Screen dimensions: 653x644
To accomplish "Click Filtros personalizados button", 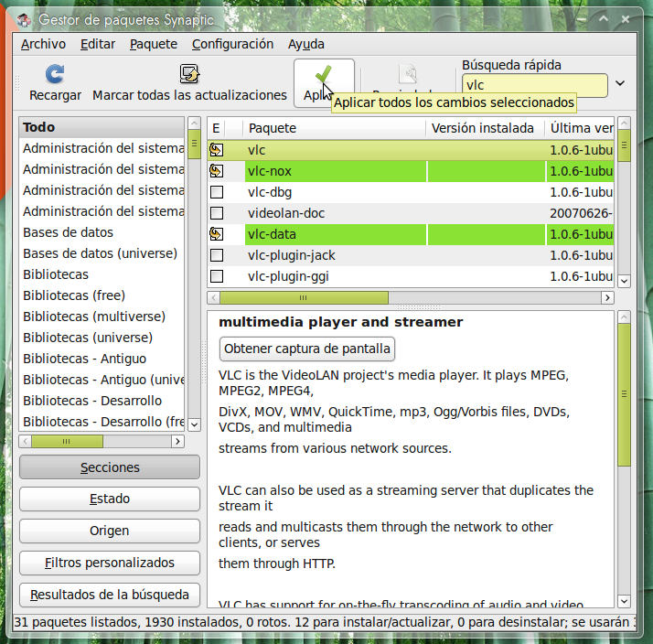I will click(x=110, y=563).
